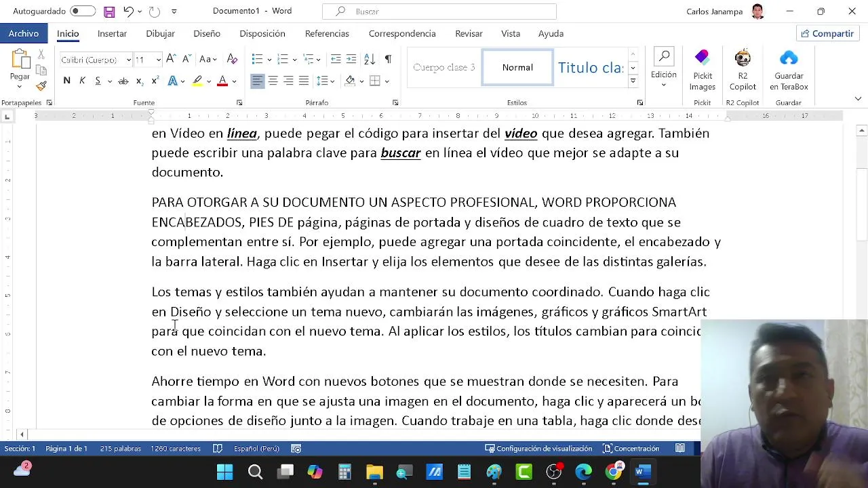The image size is (868, 488).
Task: Open the change case Aa dropdown
Action: 208,59
